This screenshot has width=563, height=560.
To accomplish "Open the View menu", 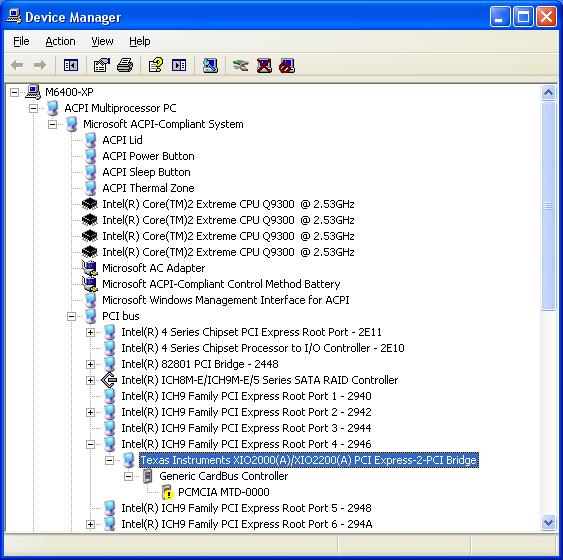I will tap(102, 41).
